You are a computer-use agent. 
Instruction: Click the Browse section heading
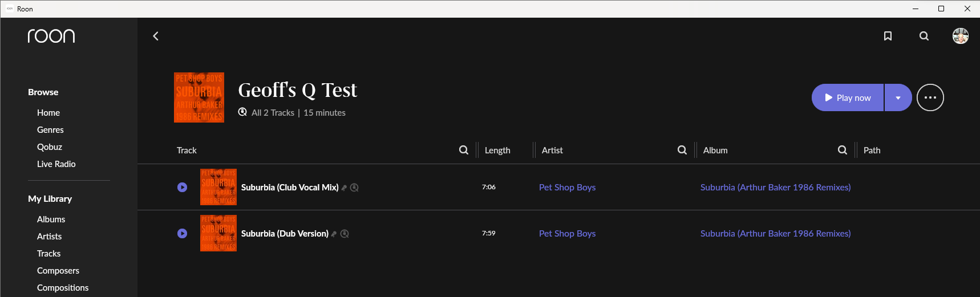pyautogui.click(x=43, y=92)
